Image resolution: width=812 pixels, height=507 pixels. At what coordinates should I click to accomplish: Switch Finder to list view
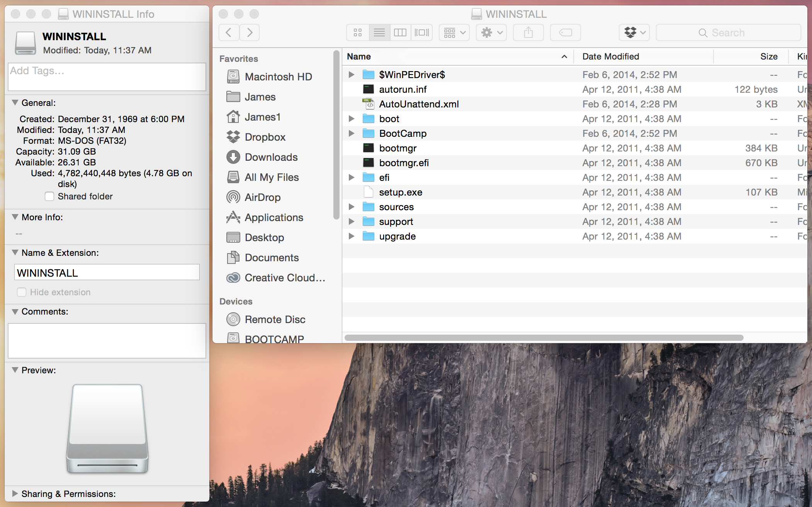click(379, 32)
